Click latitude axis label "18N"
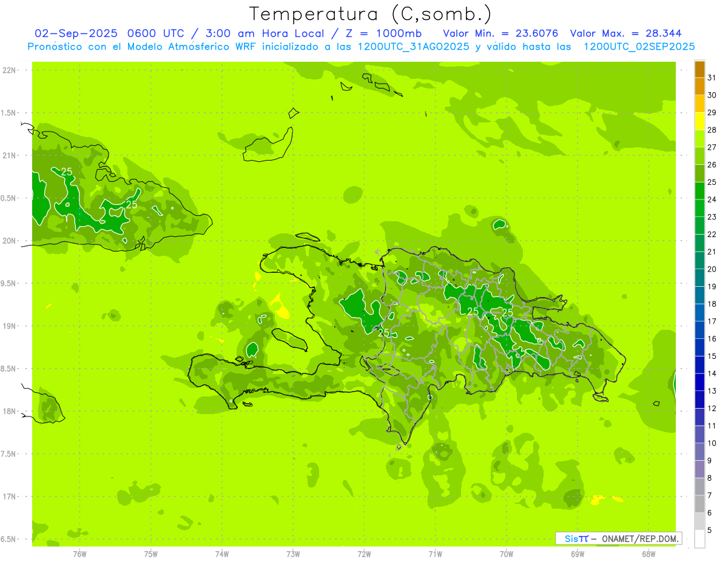 click(x=9, y=412)
